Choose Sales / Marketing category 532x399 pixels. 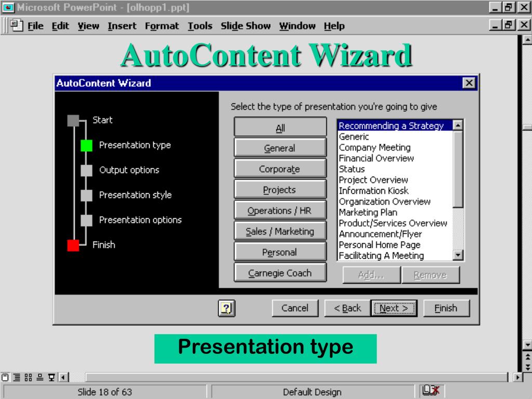point(280,231)
